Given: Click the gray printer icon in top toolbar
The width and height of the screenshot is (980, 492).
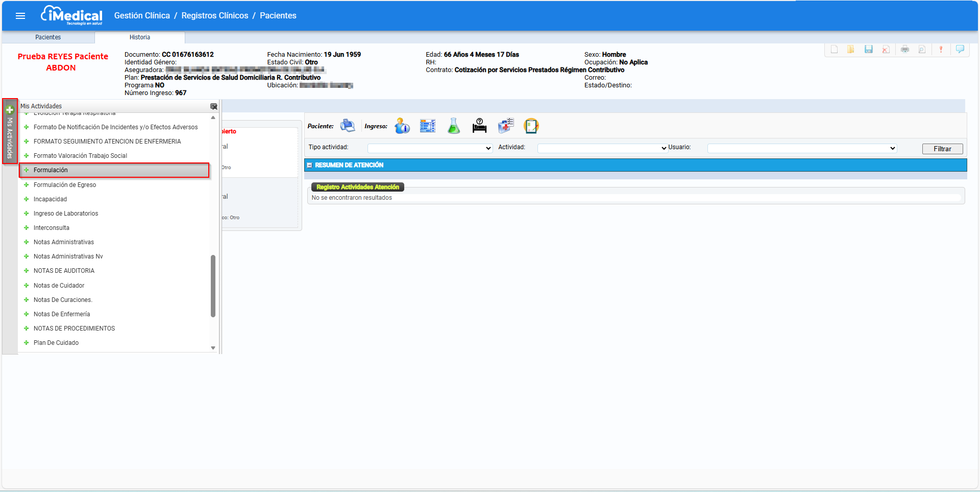Looking at the screenshot, I should coord(904,50).
